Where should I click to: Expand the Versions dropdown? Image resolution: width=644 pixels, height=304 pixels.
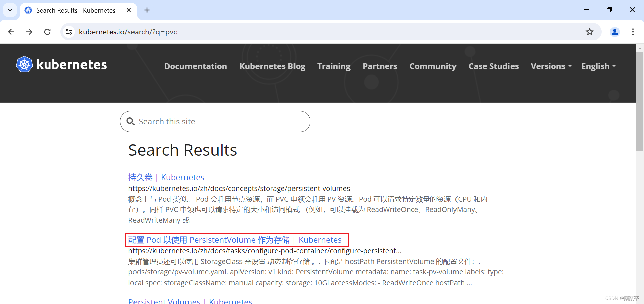click(551, 66)
